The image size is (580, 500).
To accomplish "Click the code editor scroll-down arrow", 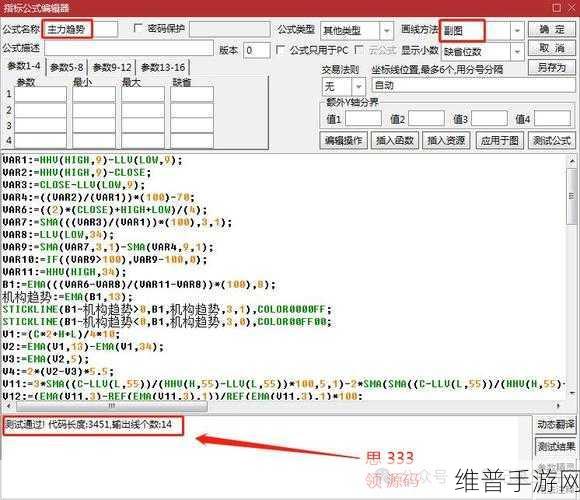I will click(571, 393).
